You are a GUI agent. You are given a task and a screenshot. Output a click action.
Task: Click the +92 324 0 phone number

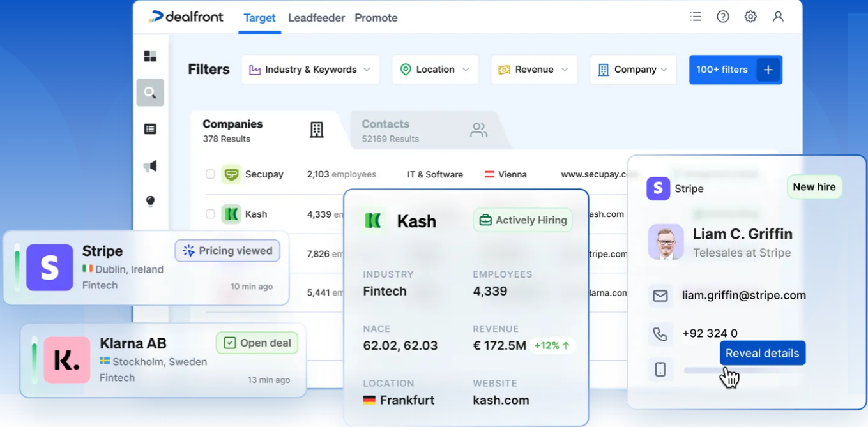coord(710,333)
